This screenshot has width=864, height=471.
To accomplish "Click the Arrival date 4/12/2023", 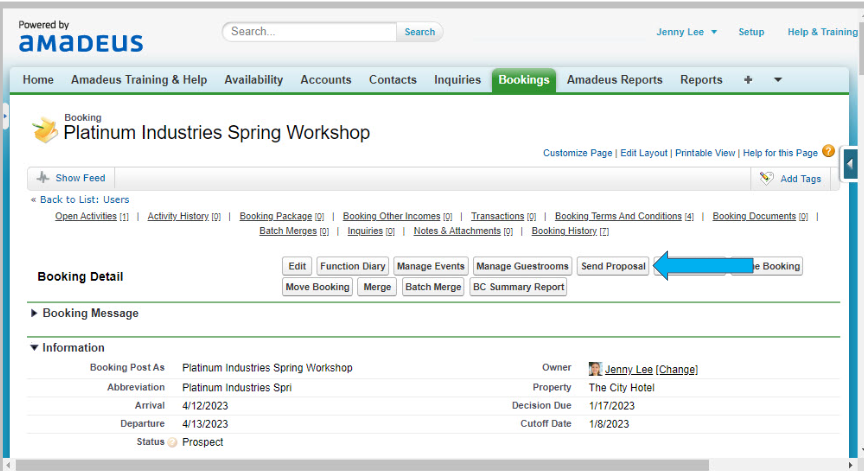I will (x=205, y=406).
